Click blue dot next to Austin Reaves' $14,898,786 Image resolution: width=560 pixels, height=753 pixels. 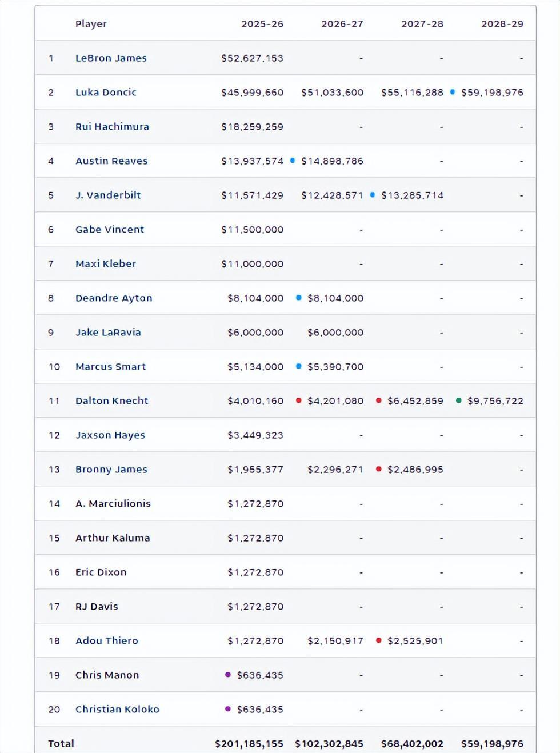[x=293, y=161]
